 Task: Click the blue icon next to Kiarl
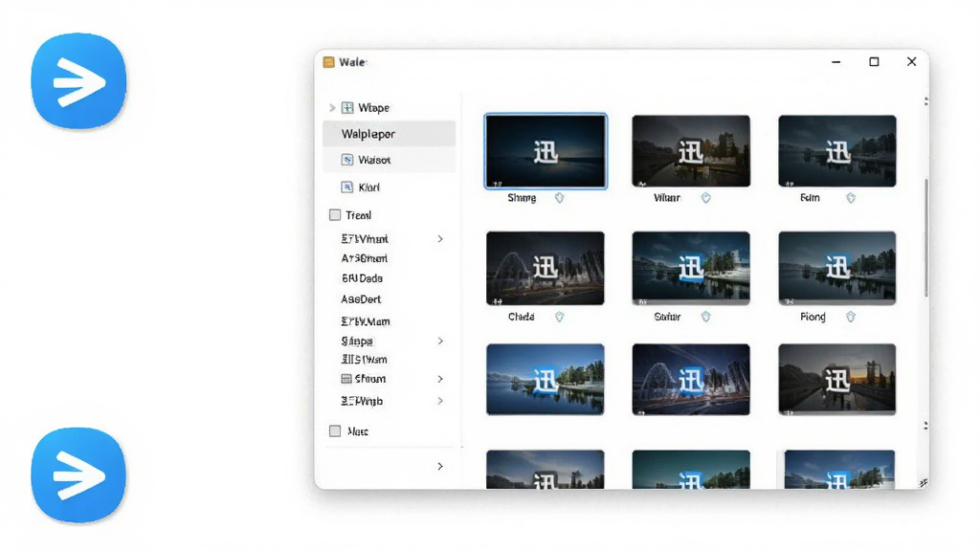coord(347,187)
